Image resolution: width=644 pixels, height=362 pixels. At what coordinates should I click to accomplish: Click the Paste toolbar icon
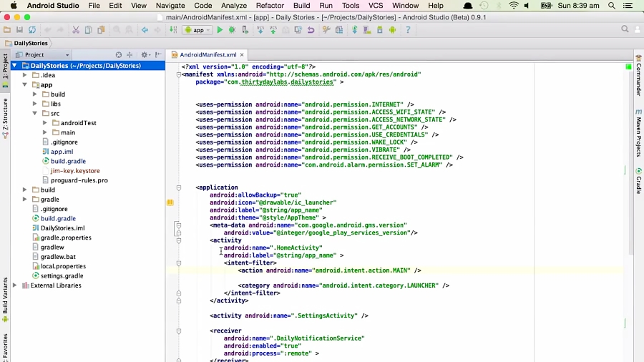point(101,30)
